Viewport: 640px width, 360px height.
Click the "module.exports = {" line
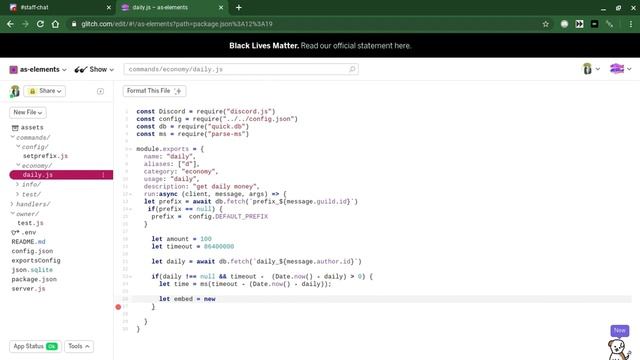(x=170, y=149)
